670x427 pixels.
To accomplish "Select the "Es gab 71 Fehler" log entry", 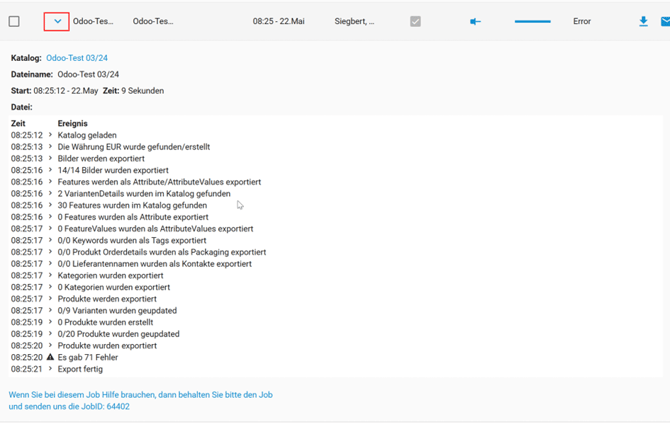I will (92, 357).
